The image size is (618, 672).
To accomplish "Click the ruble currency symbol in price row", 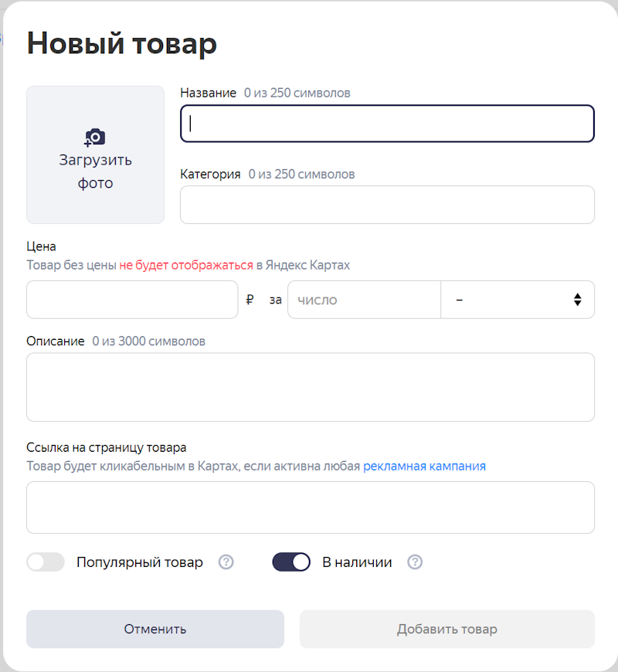I will [250, 300].
